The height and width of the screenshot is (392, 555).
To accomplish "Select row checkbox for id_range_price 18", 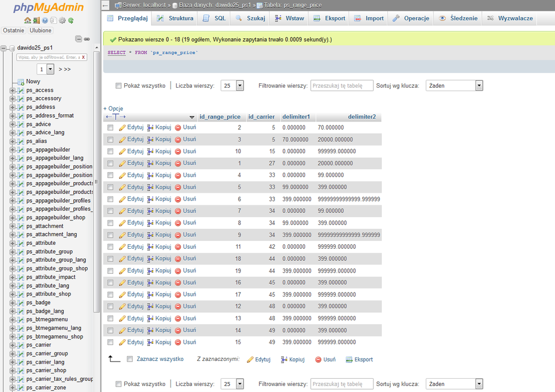I will (x=110, y=259).
